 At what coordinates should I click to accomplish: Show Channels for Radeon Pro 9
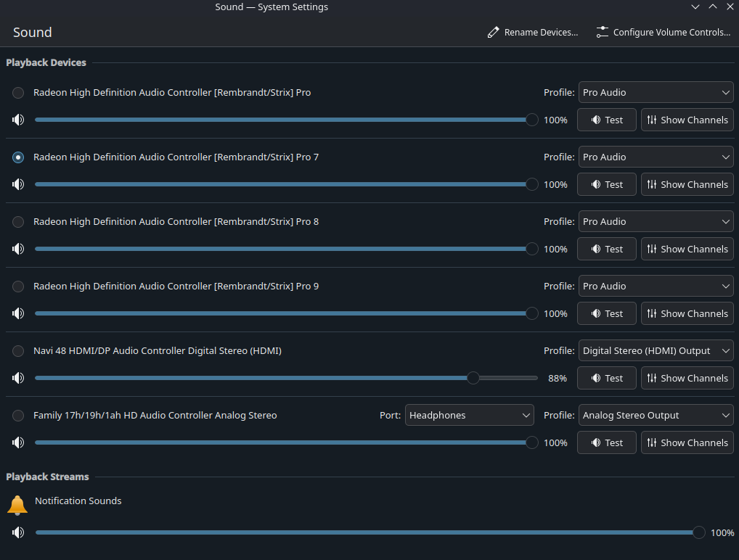point(687,313)
